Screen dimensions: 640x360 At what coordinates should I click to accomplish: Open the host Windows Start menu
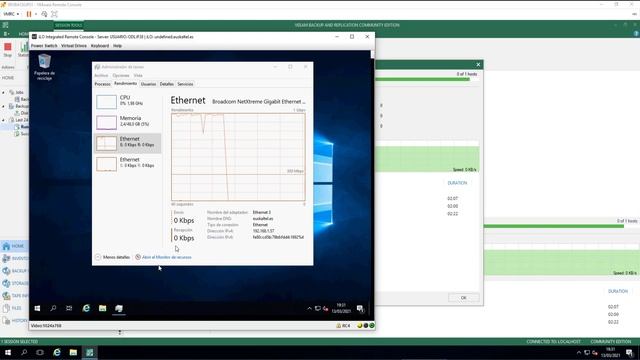8,353
